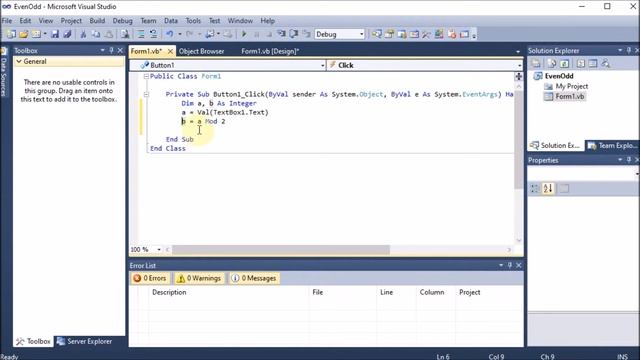The width and height of the screenshot is (640, 360).
Task: Click the Step Into debug icon
Action: tap(281, 34)
